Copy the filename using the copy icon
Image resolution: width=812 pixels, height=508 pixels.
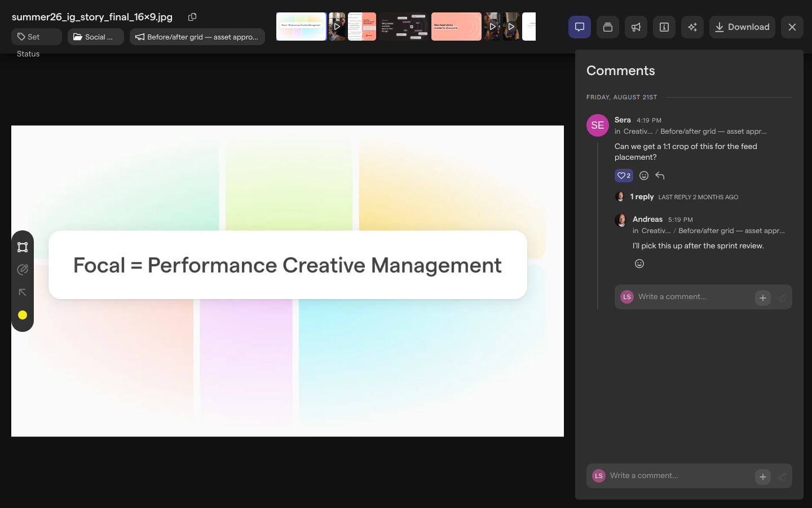coord(192,17)
